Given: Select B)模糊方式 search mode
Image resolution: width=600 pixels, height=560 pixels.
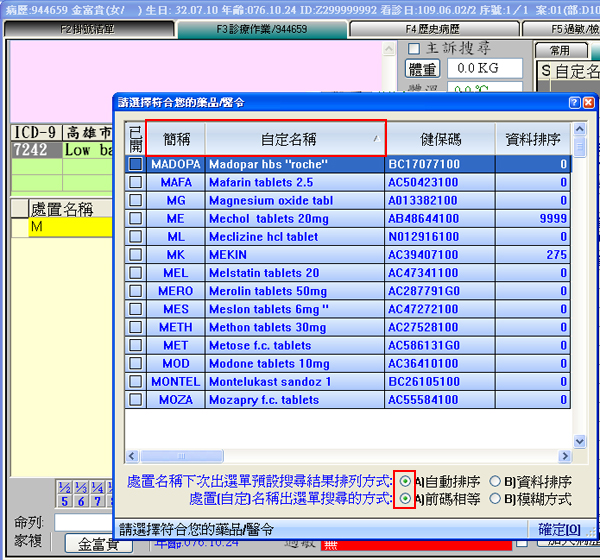Looking at the screenshot, I should tap(495, 498).
